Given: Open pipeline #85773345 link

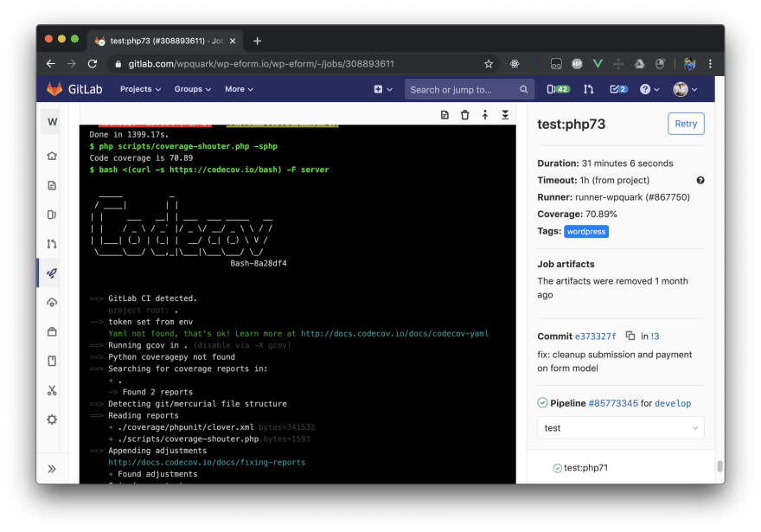Looking at the screenshot, I should click(613, 403).
